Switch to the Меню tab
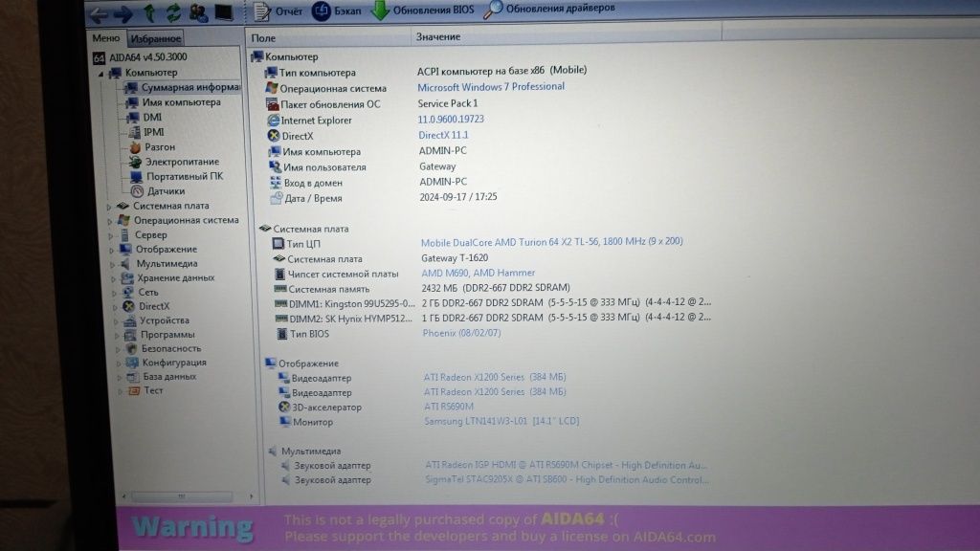The height and width of the screenshot is (551, 980). point(105,38)
